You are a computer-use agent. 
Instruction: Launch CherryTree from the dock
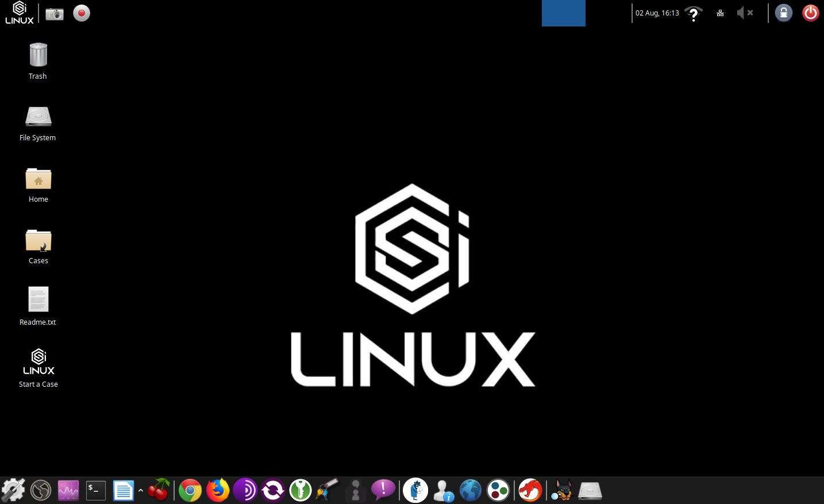point(159,490)
